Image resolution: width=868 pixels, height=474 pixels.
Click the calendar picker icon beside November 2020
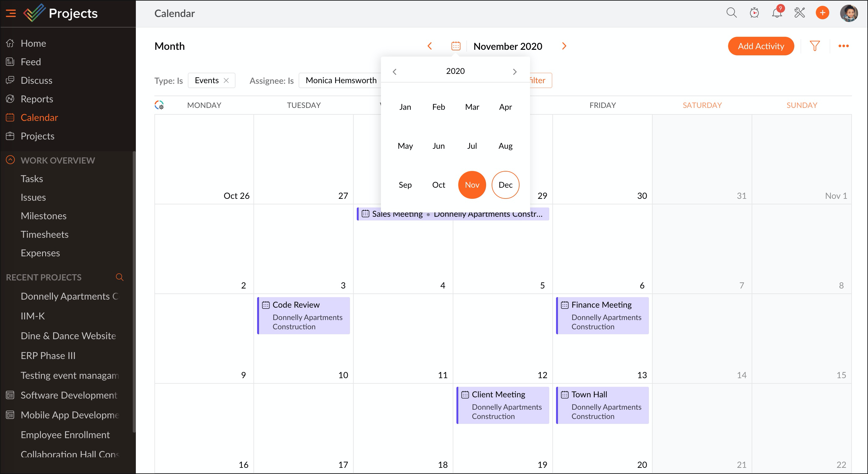456,46
